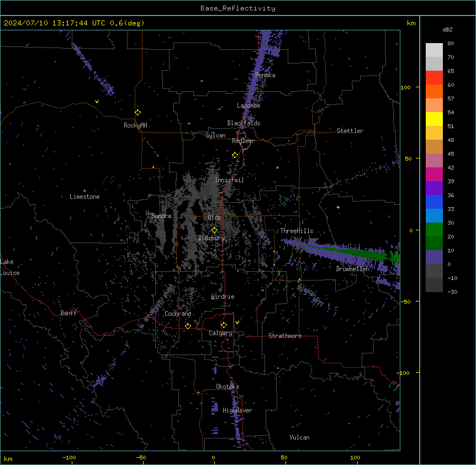Click the km label at top right of map
476x465 pixels.
(411, 23)
